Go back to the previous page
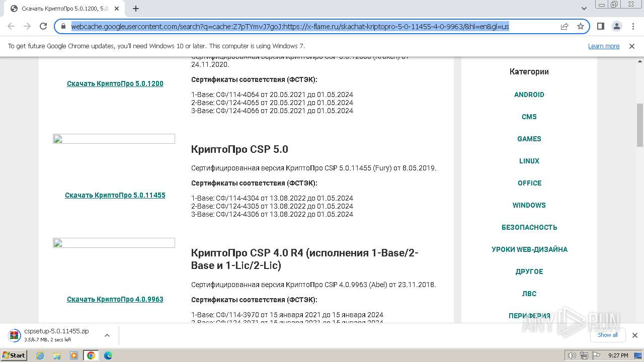The height and width of the screenshot is (362, 644). (11, 26)
